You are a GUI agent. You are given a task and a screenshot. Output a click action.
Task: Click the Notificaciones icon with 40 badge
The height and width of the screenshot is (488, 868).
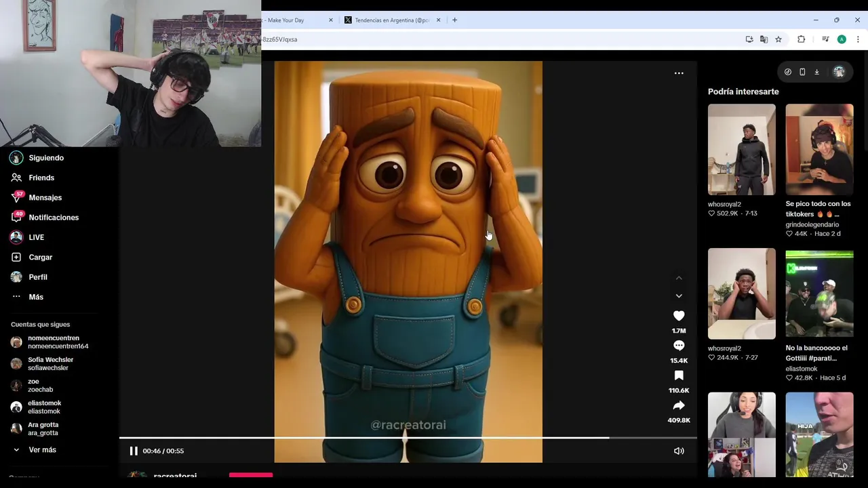(x=16, y=217)
